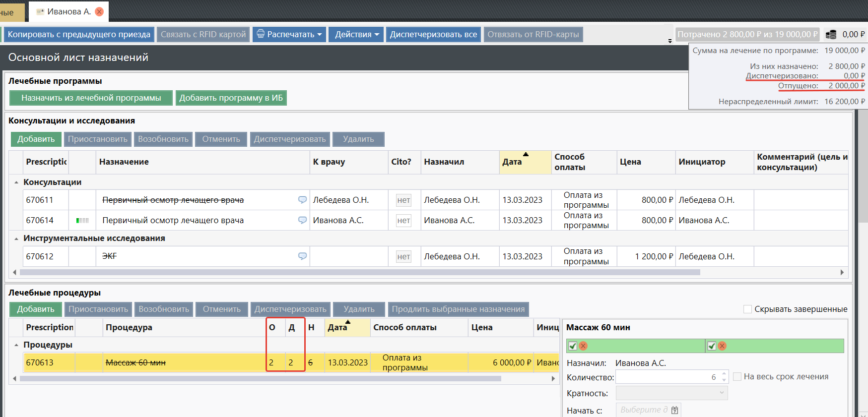Click the red cancel icon in second massage session

(722, 346)
